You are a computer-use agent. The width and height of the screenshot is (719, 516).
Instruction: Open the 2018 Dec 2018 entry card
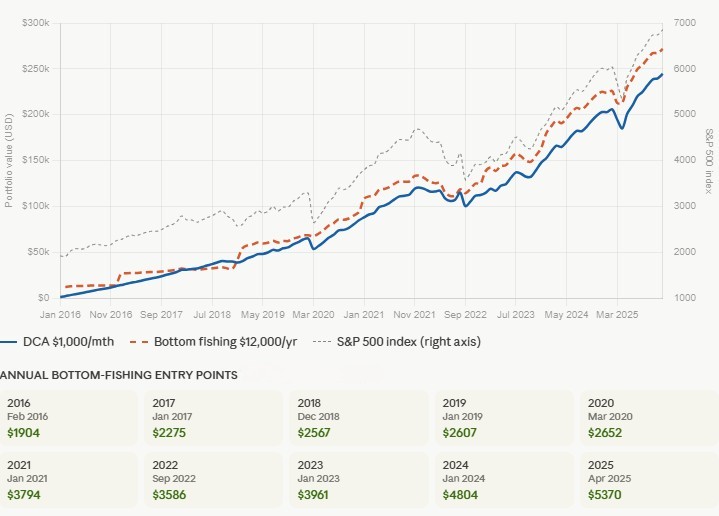click(x=358, y=418)
